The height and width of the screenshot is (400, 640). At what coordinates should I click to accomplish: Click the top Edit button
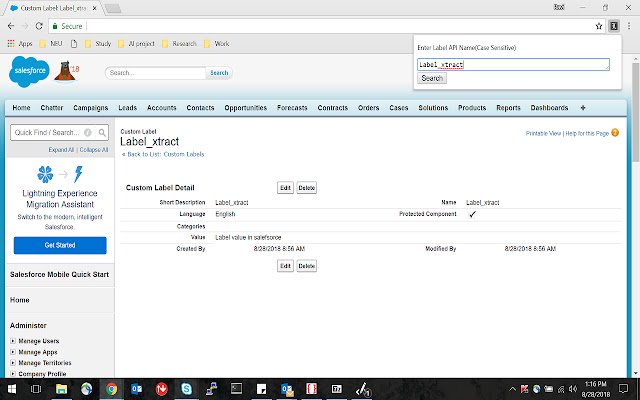[x=285, y=188]
